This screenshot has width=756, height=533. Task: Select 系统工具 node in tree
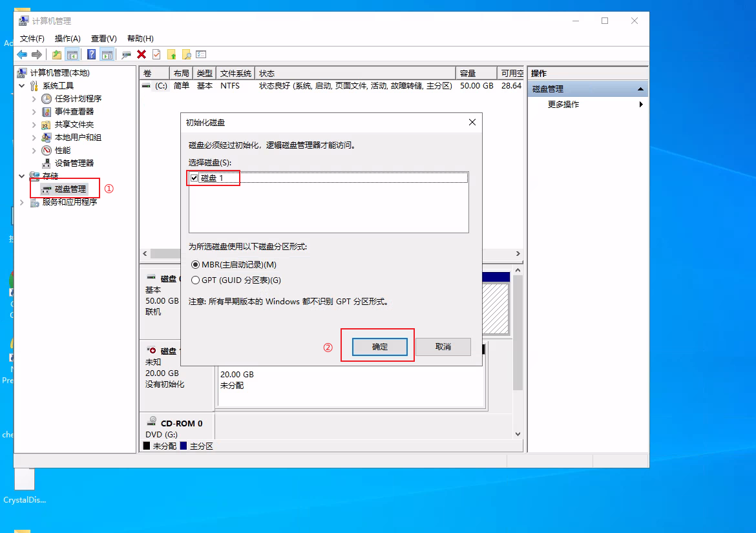coord(58,86)
